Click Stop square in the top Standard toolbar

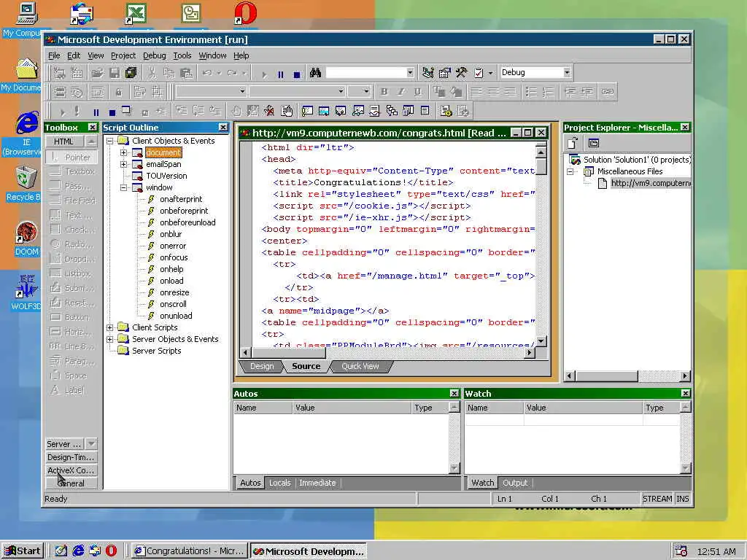(x=297, y=75)
